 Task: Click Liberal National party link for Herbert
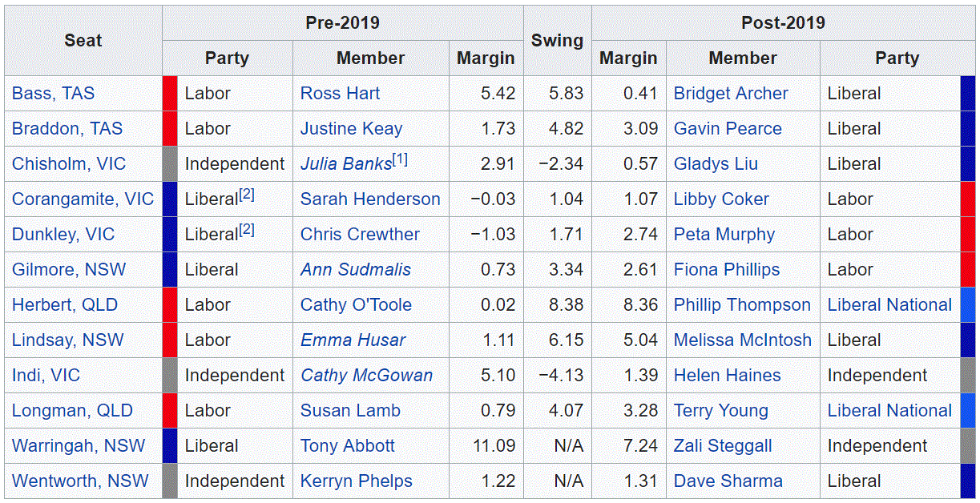(x=889, y=305)
